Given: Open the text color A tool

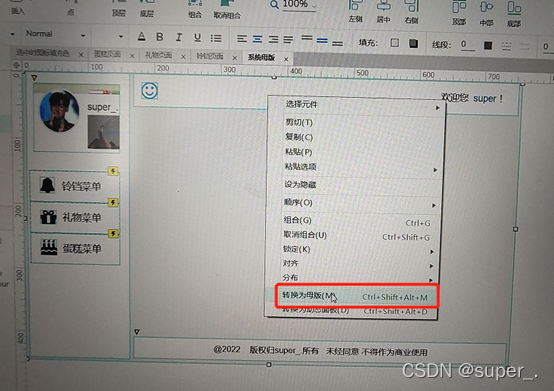Looking at the screenshot, I should (141, 37).
